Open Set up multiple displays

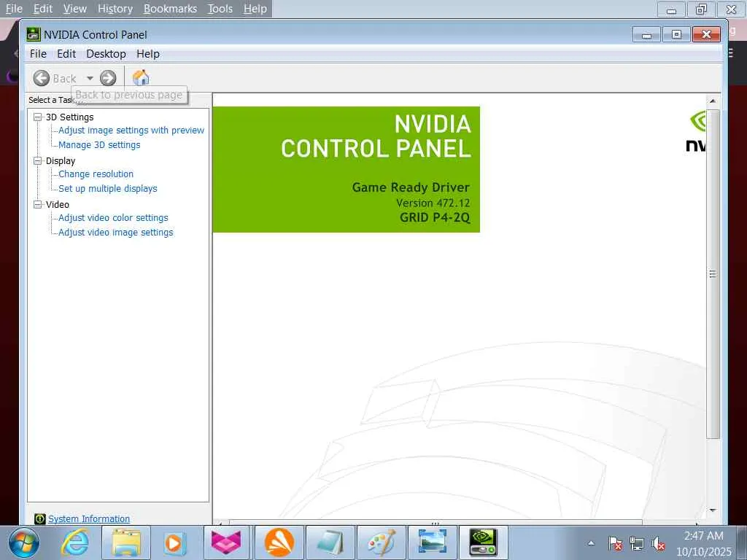(108, 189)
